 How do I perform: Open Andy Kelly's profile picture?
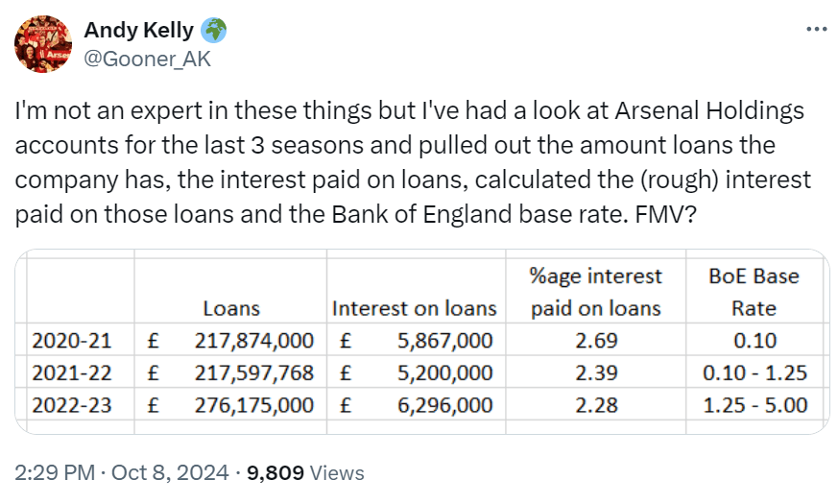pyautogui.click(x=43, y=45)
